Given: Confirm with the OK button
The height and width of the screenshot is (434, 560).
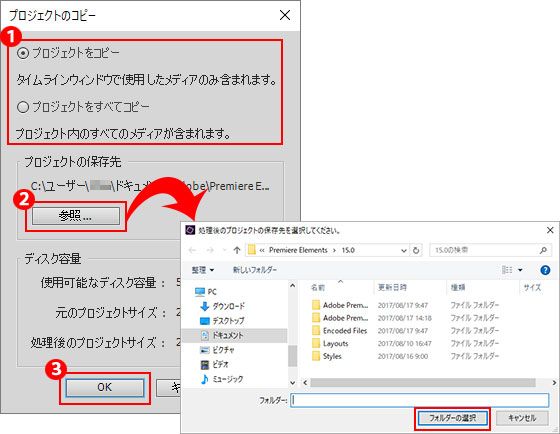Looking at the screenshot, I should (x=105, y=388).
